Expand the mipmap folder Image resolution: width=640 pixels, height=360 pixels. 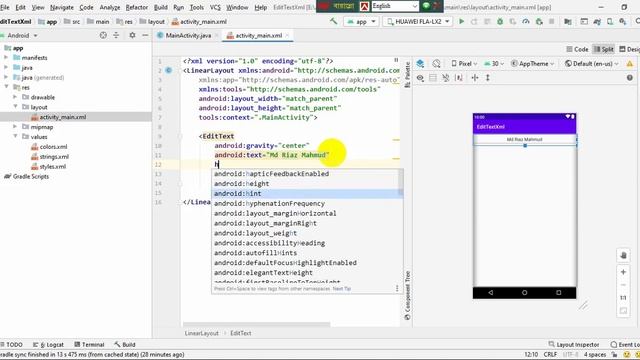(x=16, y=127)
